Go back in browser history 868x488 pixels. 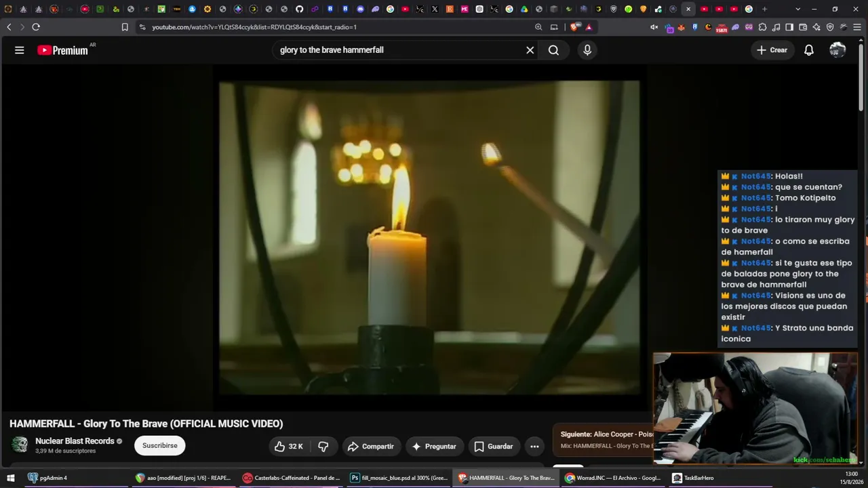coord(9,27)
